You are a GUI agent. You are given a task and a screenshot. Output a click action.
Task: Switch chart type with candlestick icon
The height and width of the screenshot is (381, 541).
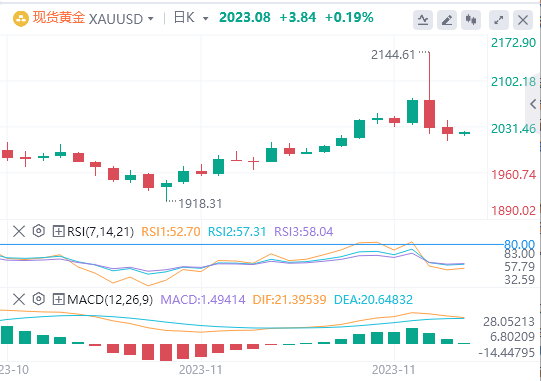(471, 20)
